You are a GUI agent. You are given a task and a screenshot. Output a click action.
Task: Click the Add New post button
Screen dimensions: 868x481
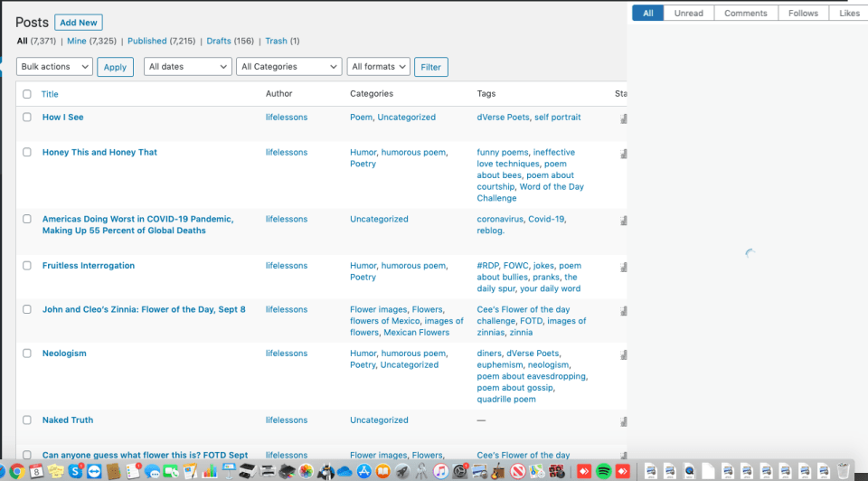click(x=79, y=23)
